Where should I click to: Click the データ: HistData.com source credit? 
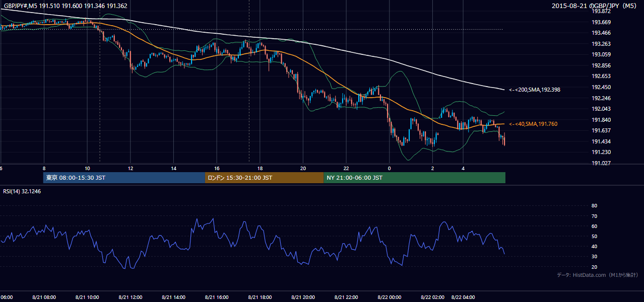598,275
